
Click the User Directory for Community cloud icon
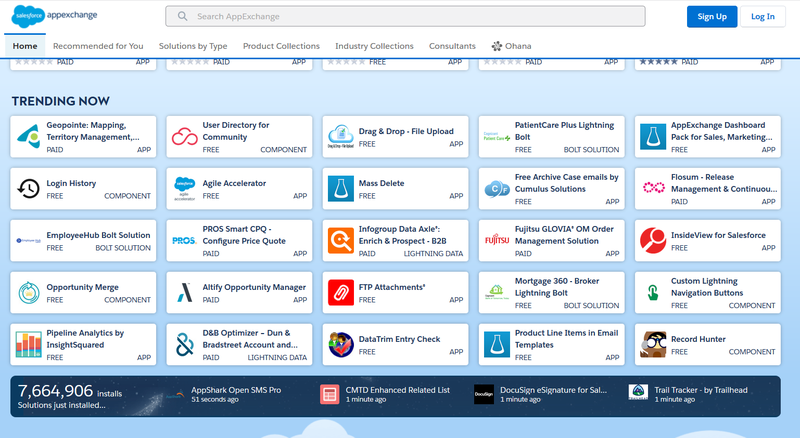tap(184, 136)
